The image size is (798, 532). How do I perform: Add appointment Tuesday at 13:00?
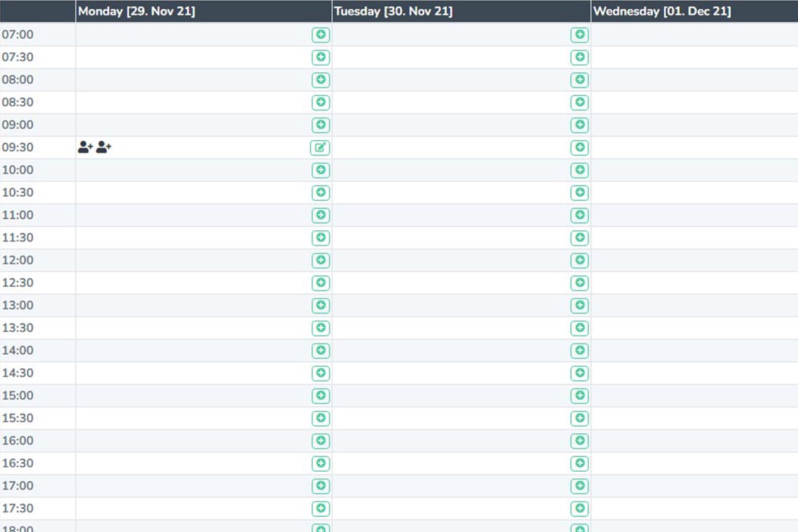[580, 305]
